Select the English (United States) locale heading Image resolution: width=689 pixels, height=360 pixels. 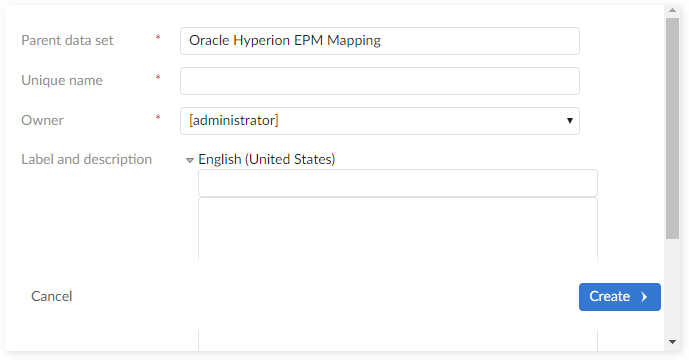pos(267,159)
